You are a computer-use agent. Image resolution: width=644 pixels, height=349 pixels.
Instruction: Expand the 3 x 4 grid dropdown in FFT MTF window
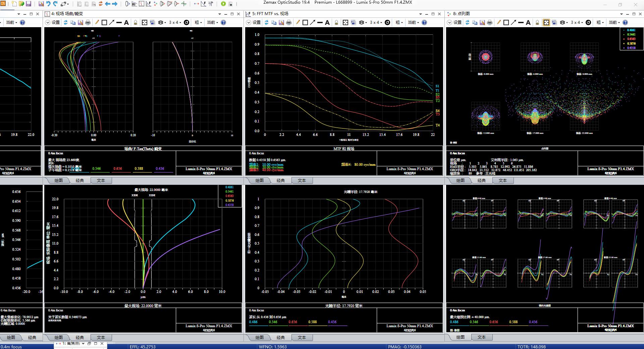tap(376, 22)
